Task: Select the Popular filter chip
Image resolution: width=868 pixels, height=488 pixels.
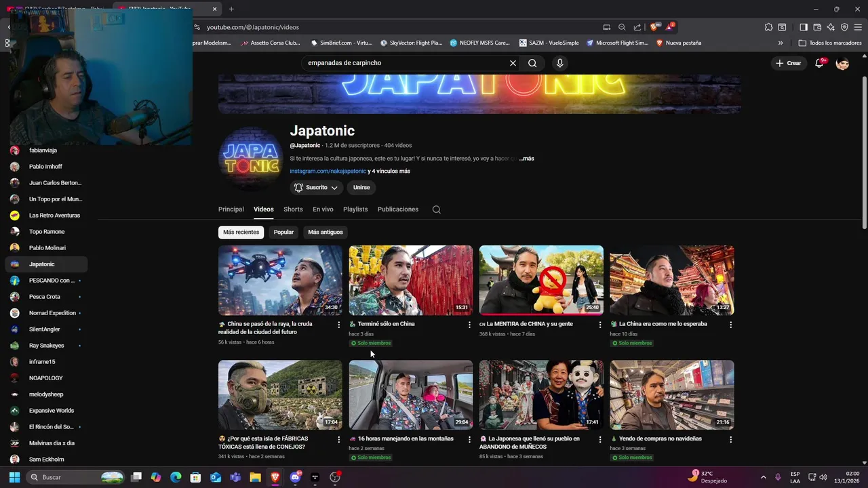Action: click(283, 232)
